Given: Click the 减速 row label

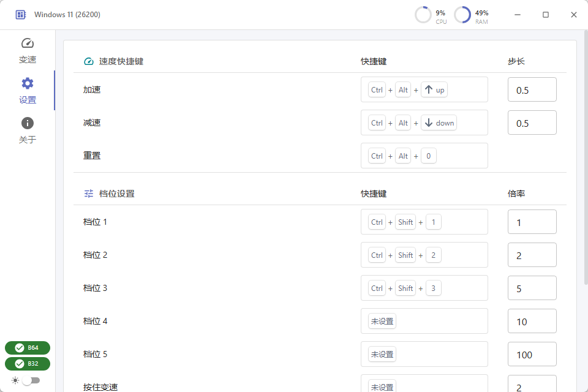Looking at the screenshot, I should 92,123.
